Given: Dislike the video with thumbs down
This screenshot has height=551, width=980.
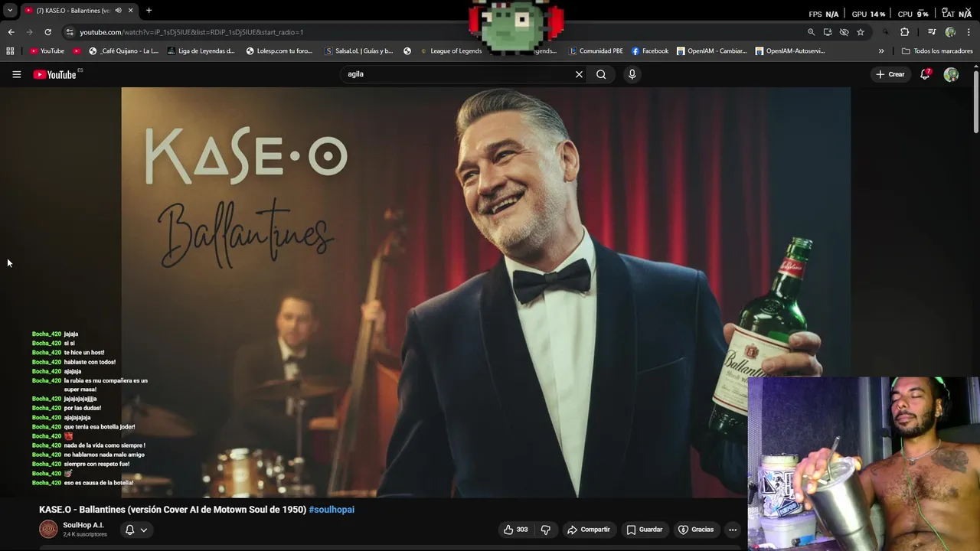Looking at the screenshot, I should tap(546, 530).
